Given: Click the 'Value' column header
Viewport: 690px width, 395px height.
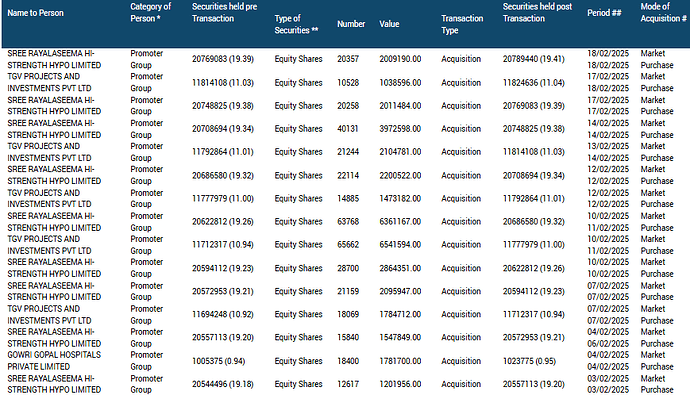Looking at the screenshot, I should 389,24.
